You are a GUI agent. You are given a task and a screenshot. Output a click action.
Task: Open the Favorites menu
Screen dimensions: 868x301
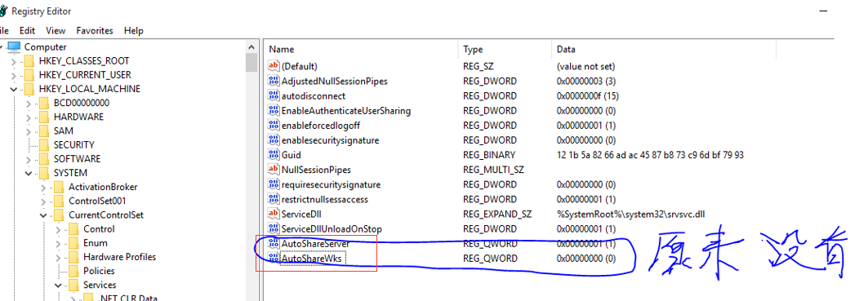(95, 31)
